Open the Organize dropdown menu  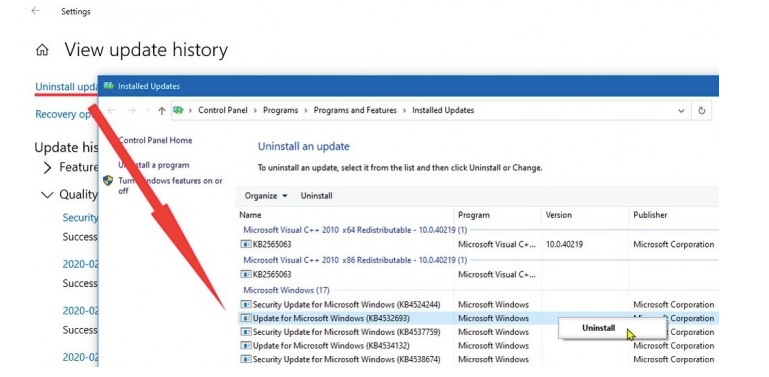(266, 196)
